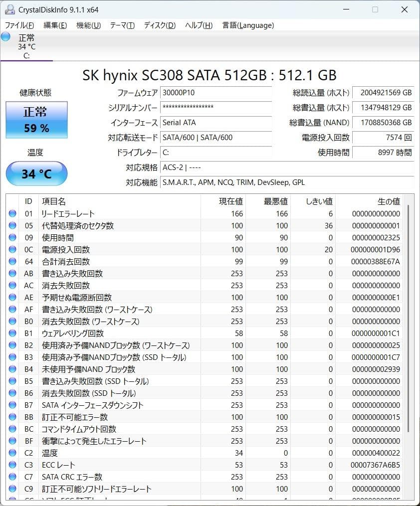
Task: Click the status orb of row 05 代替処理済のセクタ数
Action: tap(12, 225)
